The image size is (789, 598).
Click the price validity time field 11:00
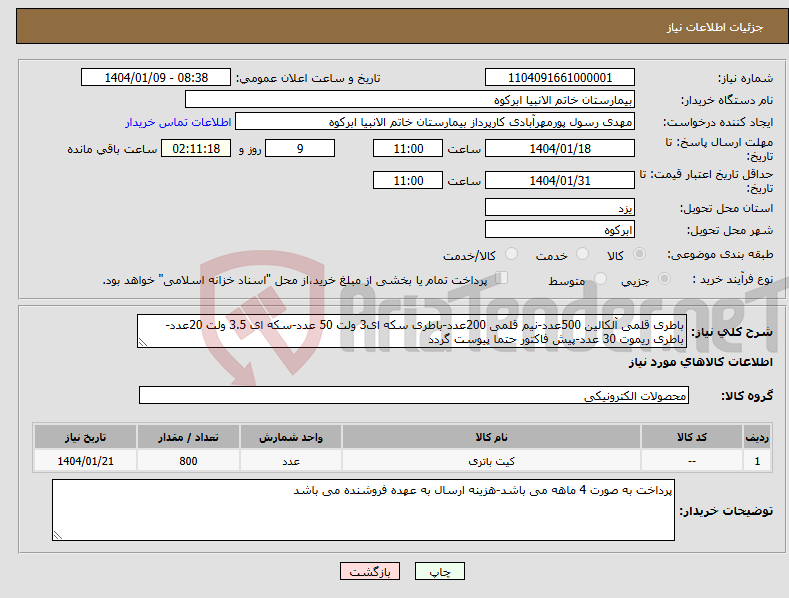408,180
